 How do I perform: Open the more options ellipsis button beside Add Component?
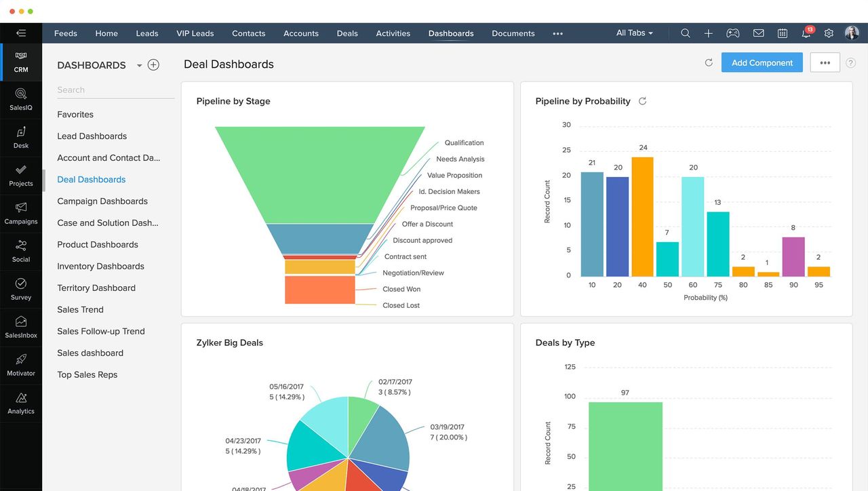[825, 62]
